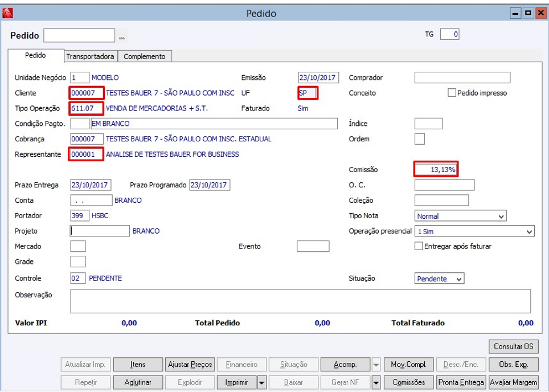
Task: Select the Complemento tab
Action: coord(144,56)
